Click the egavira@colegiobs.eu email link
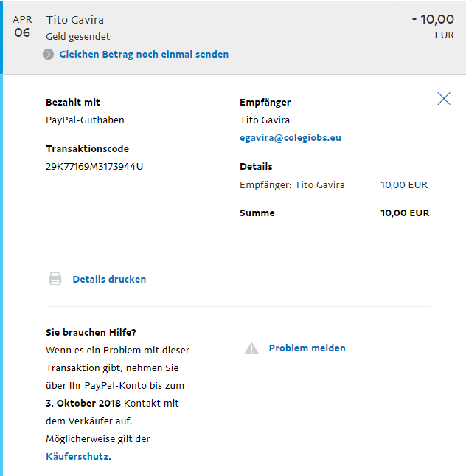The height and width of the screenshot is (476, 466). click(291, 138)
